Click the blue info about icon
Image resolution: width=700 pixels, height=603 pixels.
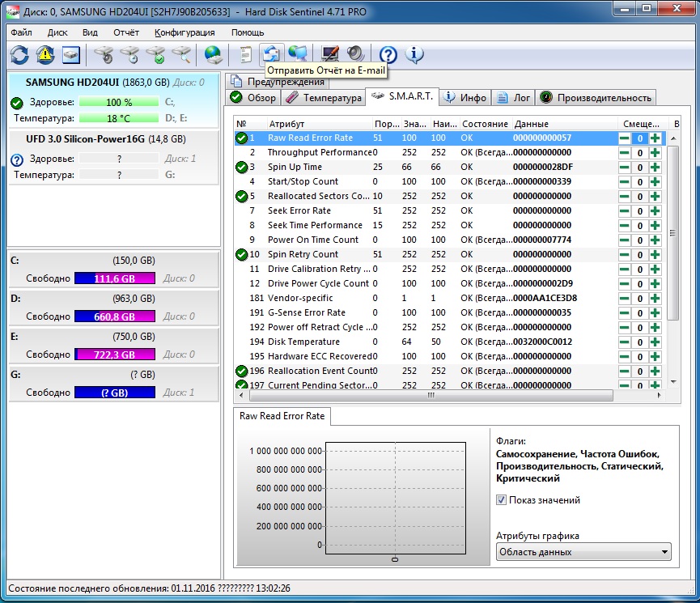click(x=414, y=54)
